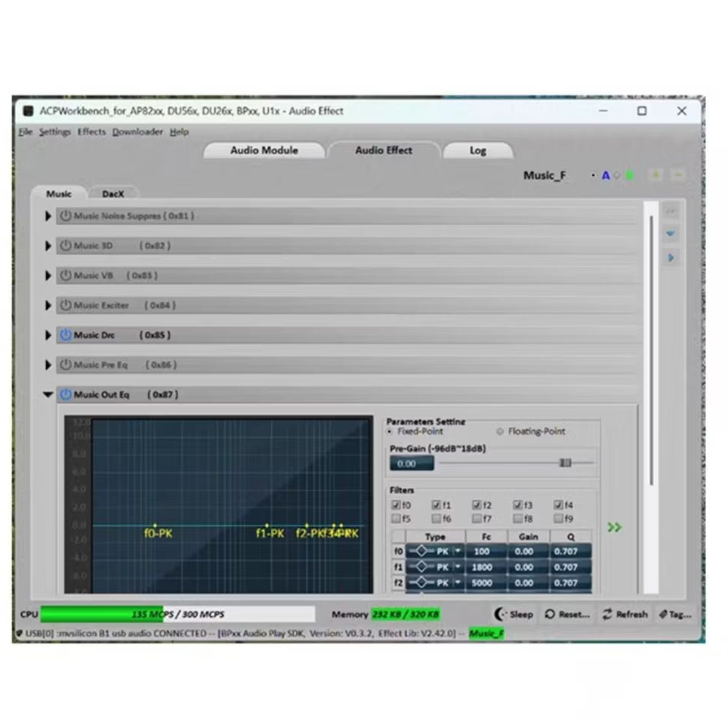Open the f1 filter type dropdown
Viewport: 728px width, 728px height.
click(x=458, y=567)
